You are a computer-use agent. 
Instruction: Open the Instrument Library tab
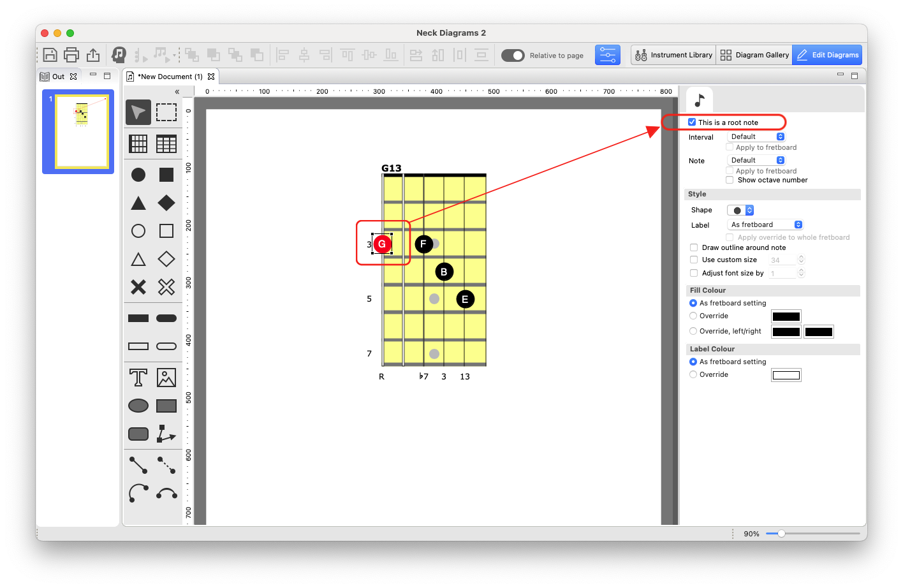673,55
